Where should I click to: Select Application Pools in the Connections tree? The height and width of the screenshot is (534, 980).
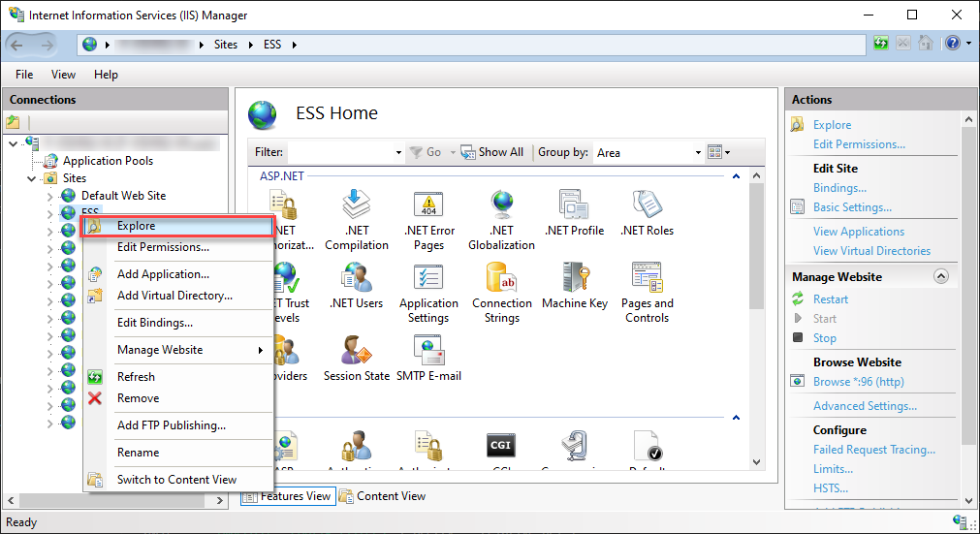[108, 161]
